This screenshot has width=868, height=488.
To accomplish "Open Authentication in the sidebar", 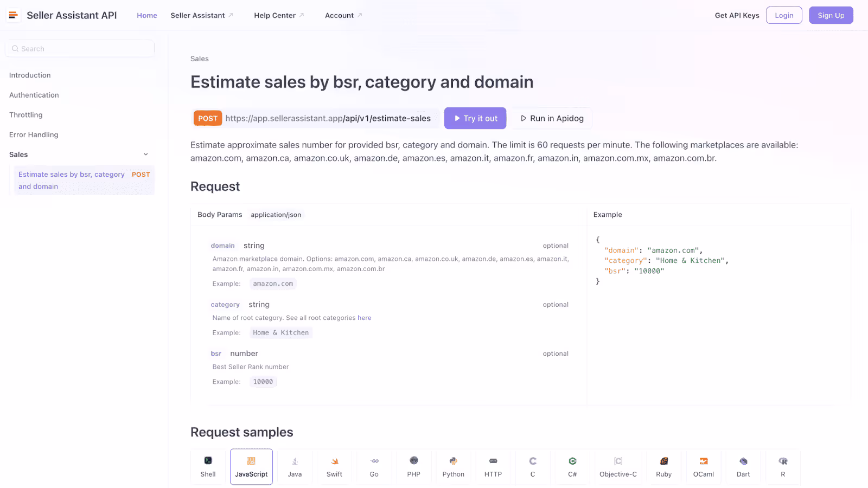I will tap(34, 95).
